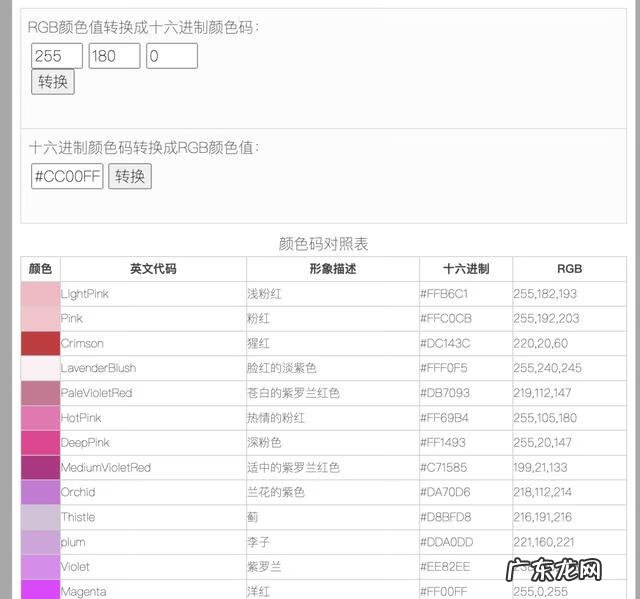Select the Thistle color swatch
Viewport: 640px width, 599px height.
[x=40, y=517]
